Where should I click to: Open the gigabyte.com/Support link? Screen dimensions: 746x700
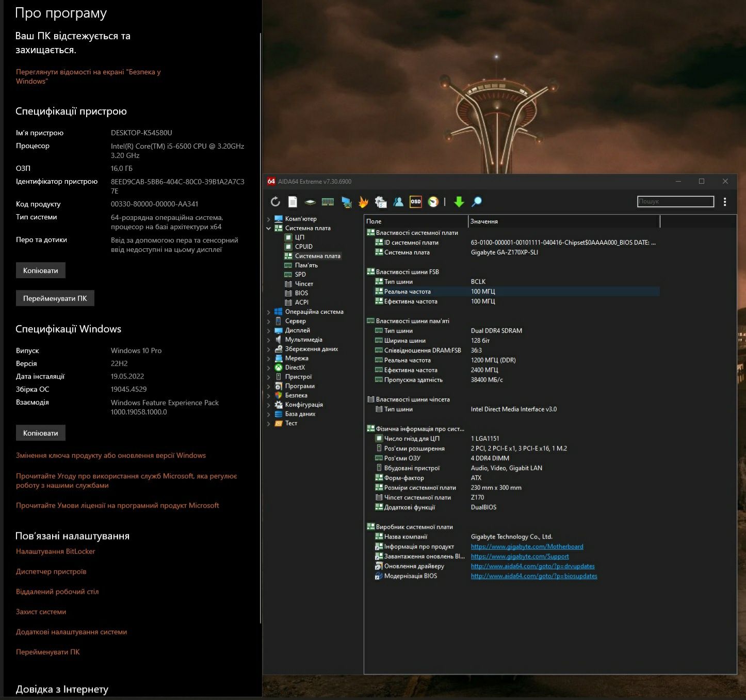point(520,556)
